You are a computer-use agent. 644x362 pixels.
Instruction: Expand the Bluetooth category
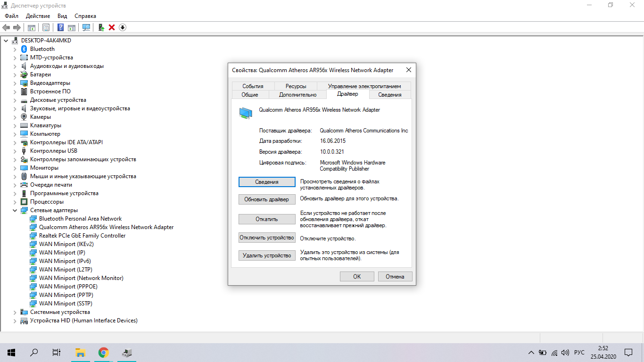15,49
